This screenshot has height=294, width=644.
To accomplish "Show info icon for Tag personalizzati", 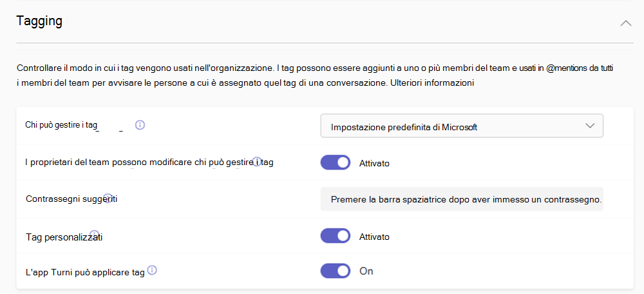I will point(94,235).
